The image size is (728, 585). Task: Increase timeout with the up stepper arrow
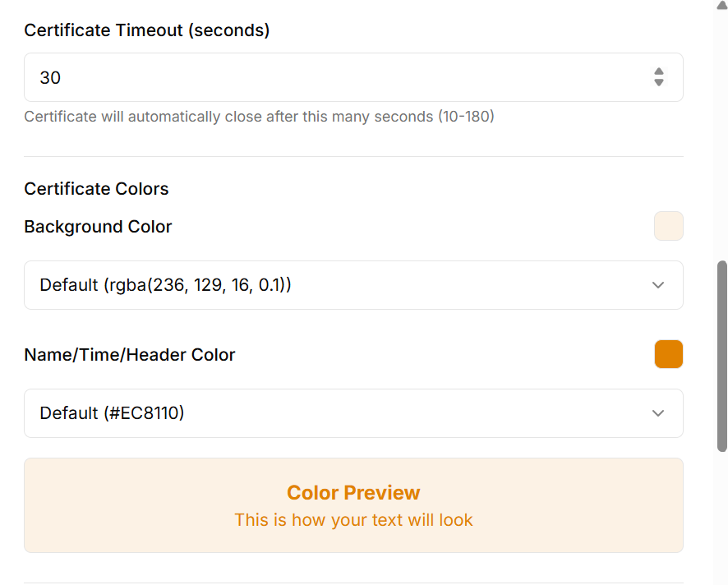tap(659, 72)
